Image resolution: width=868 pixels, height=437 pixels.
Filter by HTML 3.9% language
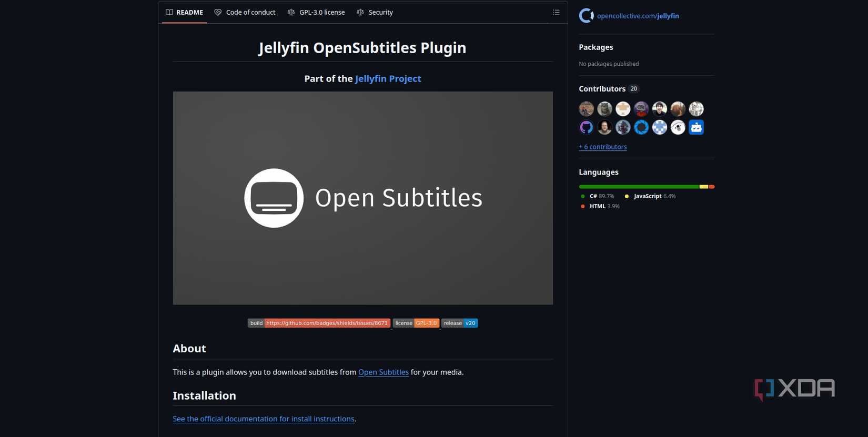pyautogui.click(x=600, y=207)
